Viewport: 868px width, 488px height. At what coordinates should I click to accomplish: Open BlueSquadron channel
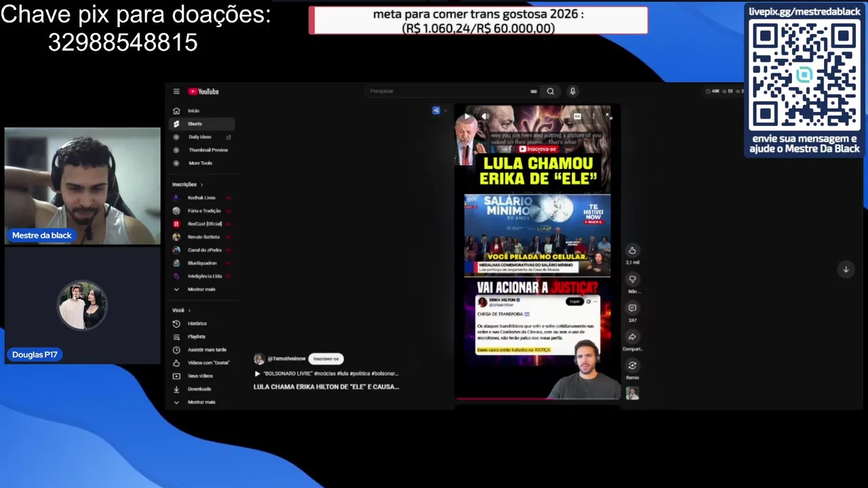(x=201, y=263)
